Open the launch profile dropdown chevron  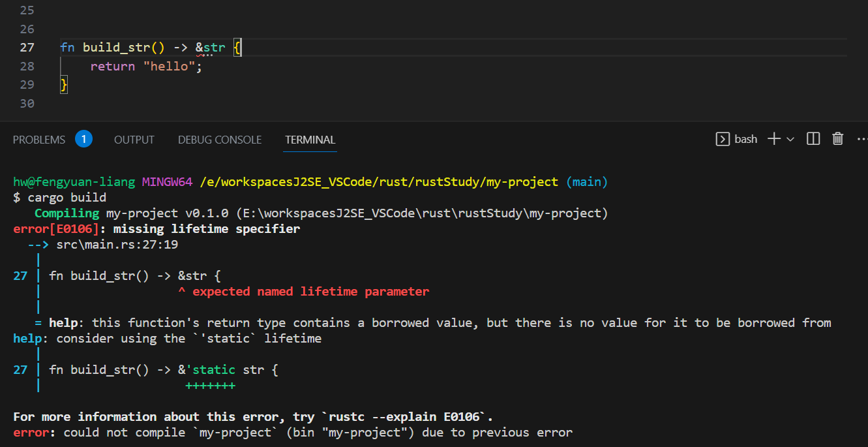coord(790,139)
